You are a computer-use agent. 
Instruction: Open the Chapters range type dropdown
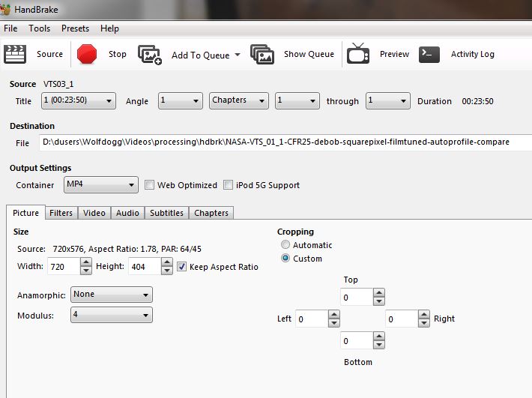pyautogui.click(x=239, y=100)
